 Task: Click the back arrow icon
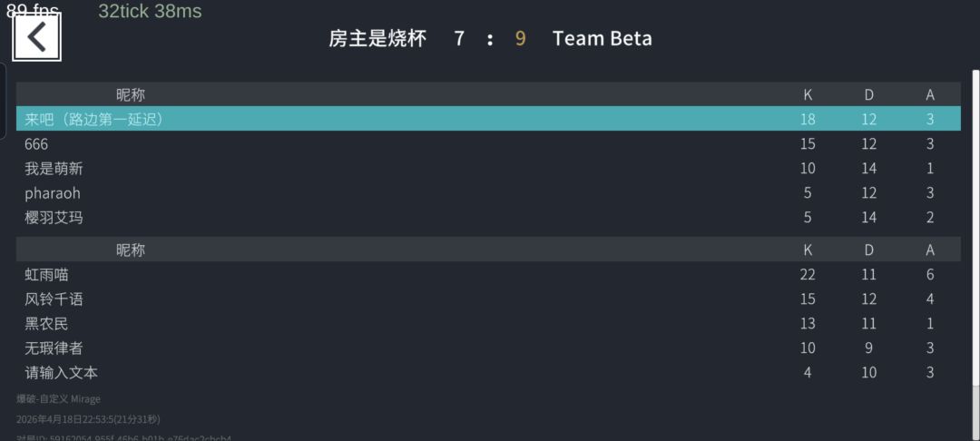point(36,37)
